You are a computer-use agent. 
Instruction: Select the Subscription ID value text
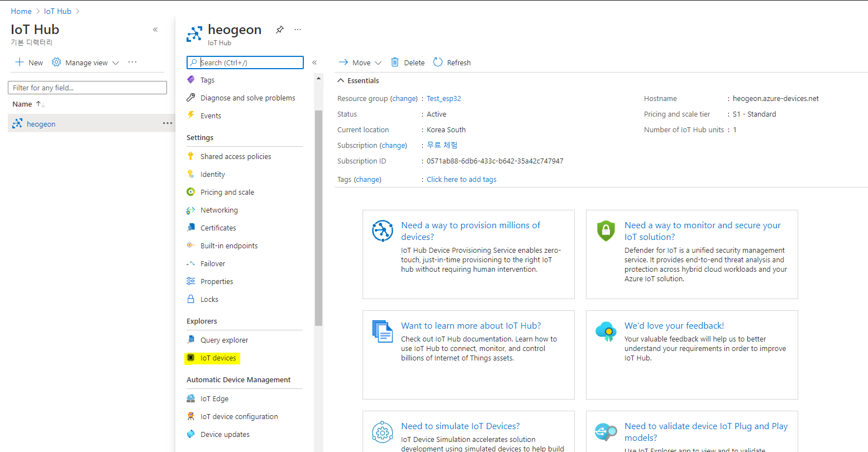495,161
